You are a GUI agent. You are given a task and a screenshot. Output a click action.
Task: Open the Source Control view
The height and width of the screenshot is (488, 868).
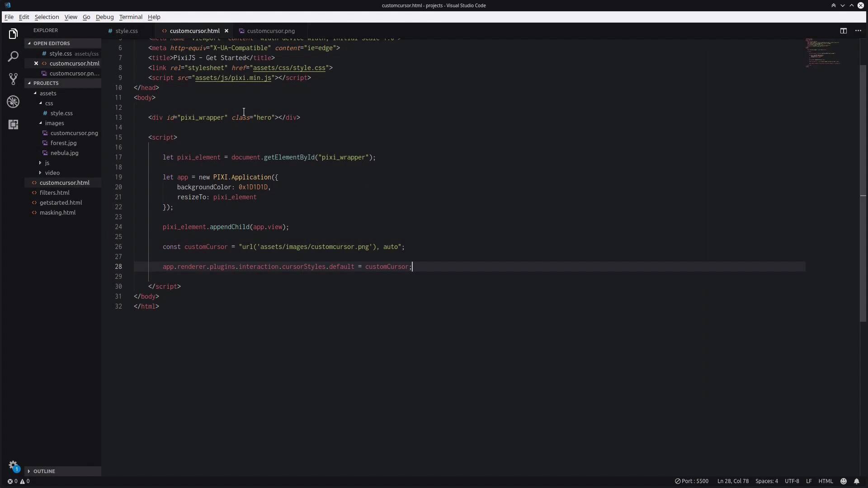(x=14, y=80)
